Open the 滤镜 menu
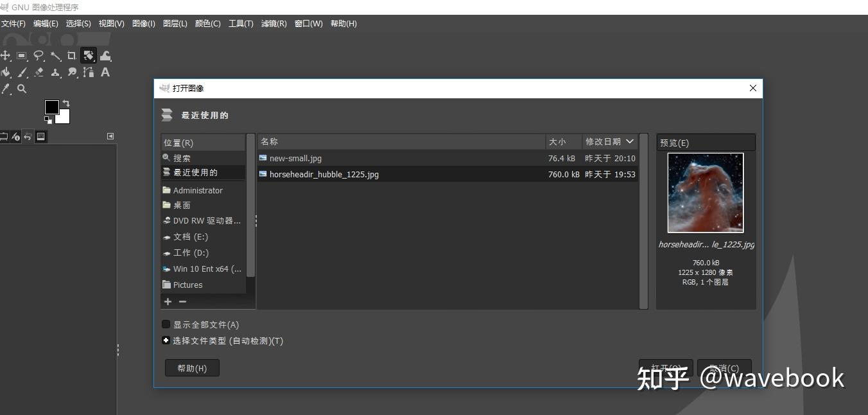The width and height of the screenshot is (868, 415). tap(274, 23)
